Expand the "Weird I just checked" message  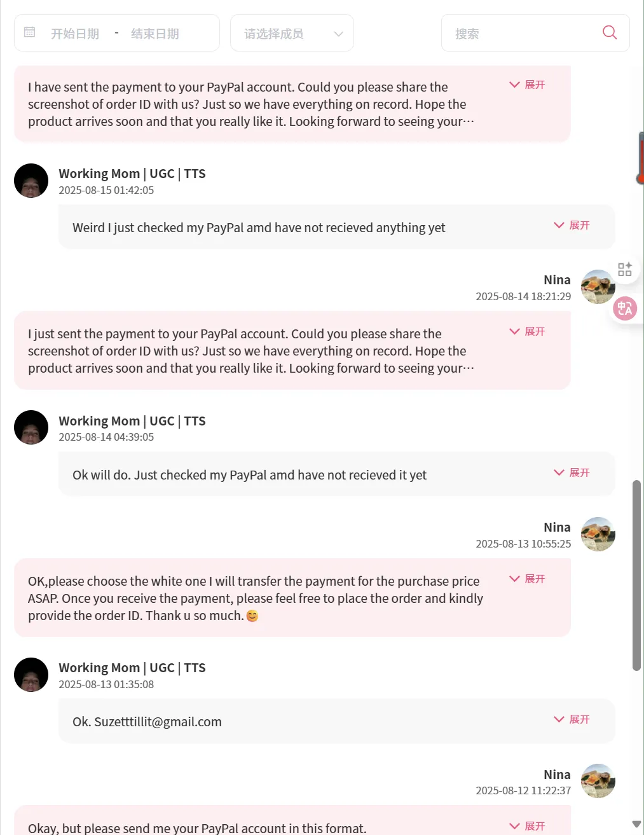click(x=572, y=225)
